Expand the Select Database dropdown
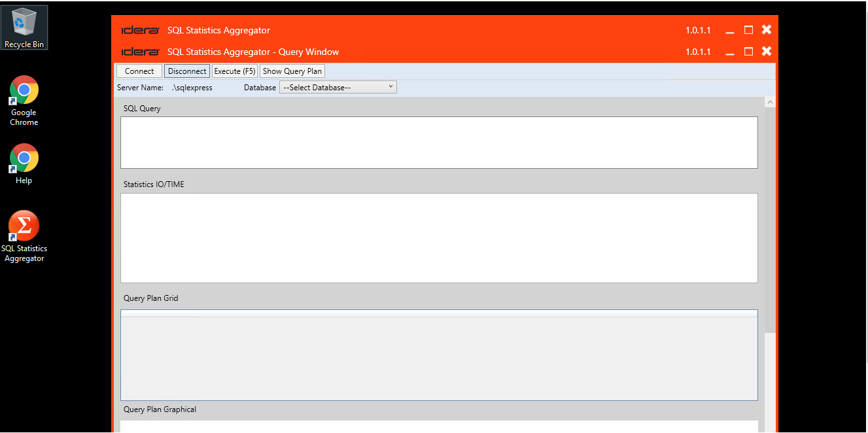The width and height of the screenshot is (868, 433). click(338, 87)
